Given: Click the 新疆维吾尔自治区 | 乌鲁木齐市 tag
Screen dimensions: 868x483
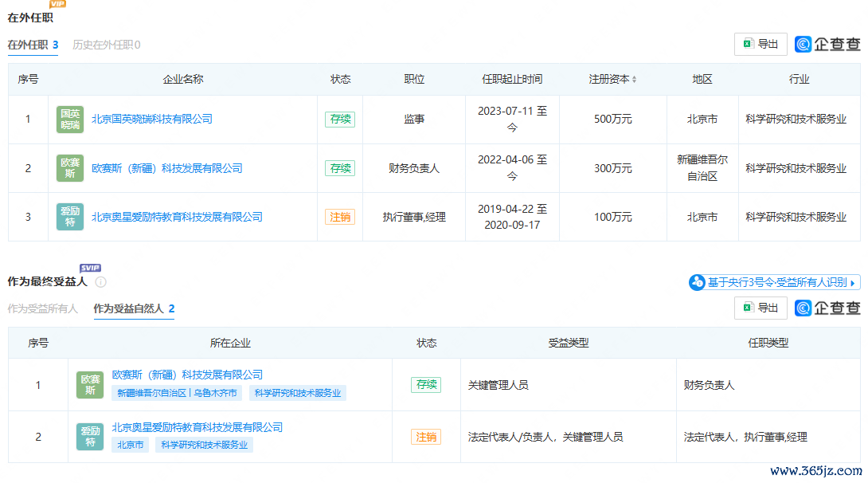Looking at the screenshot, I should [177, 393].
